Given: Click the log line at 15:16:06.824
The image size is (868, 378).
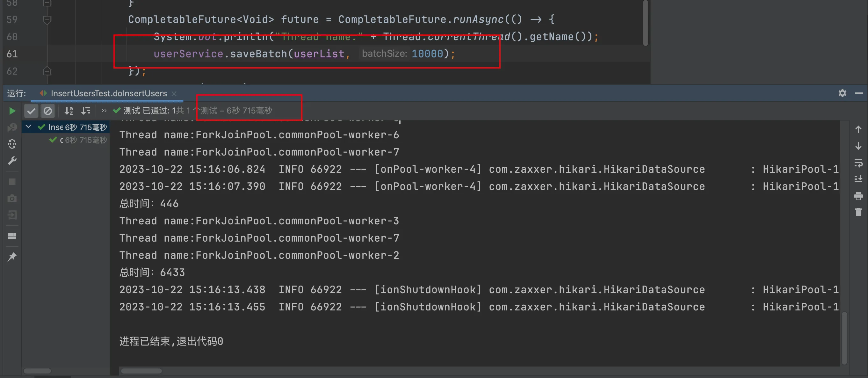Looking at the screenshot, I should coord(479,169).
